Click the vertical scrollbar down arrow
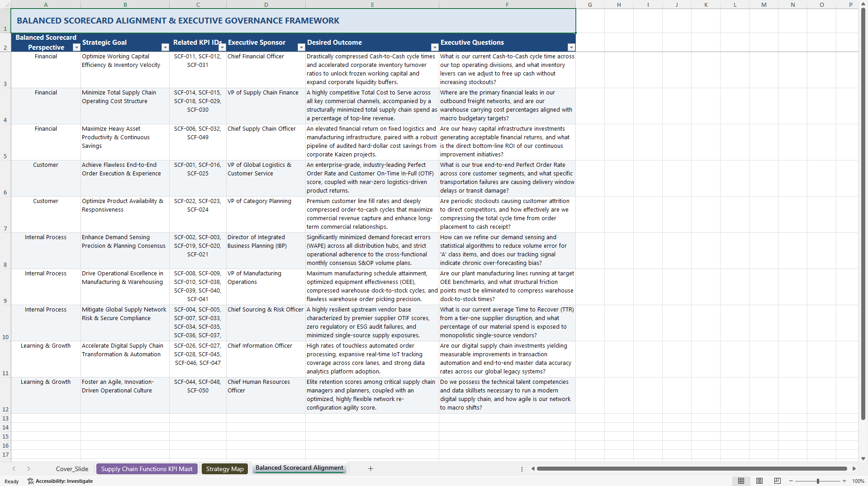Screen dimensions: 868x486 pyautogui.click(x=863, y=458)
